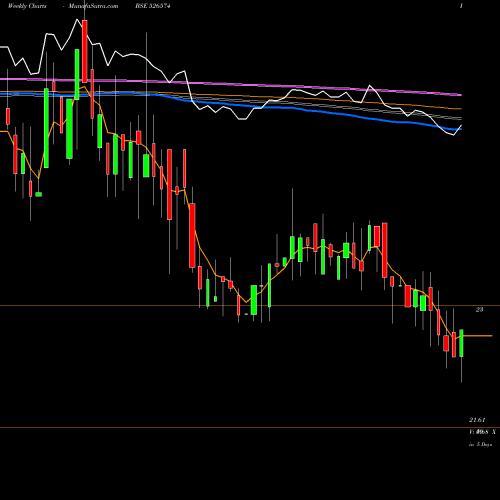Image resolution: width=500 pixels, height=500 pixels.
Task: Click the price label "23"
Action: point(479,310)
